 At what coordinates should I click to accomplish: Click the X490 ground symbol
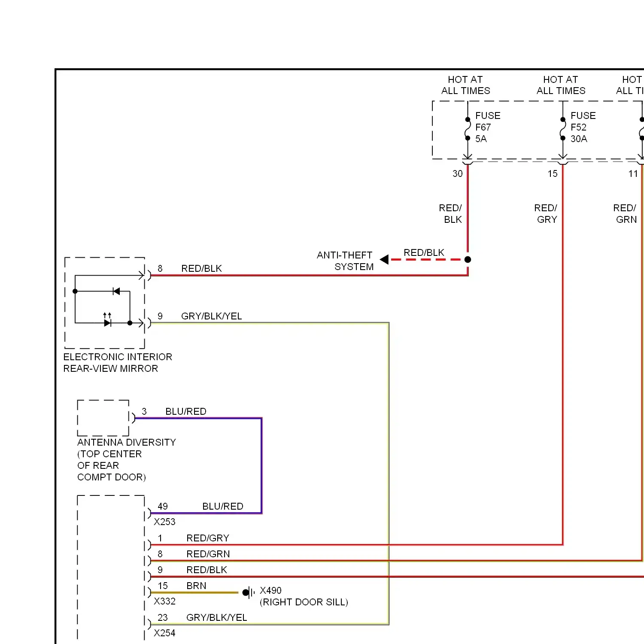[248, 592]
